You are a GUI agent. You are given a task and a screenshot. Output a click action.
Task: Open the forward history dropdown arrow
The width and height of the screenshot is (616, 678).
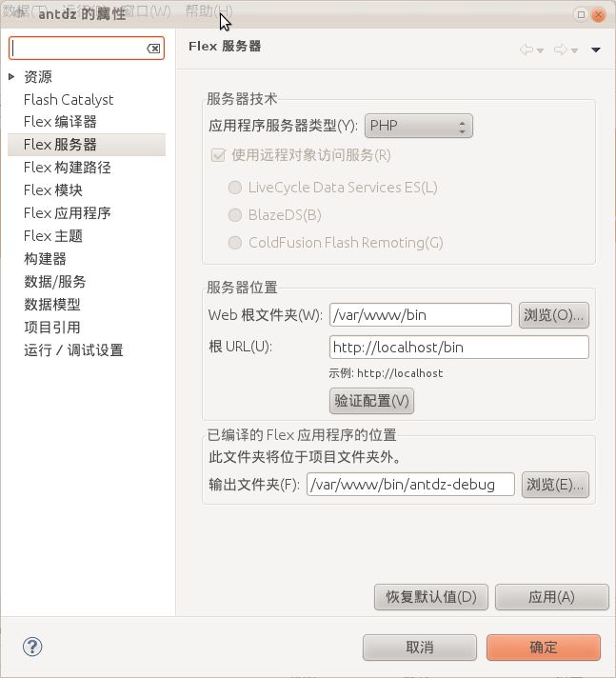(574, 50)
